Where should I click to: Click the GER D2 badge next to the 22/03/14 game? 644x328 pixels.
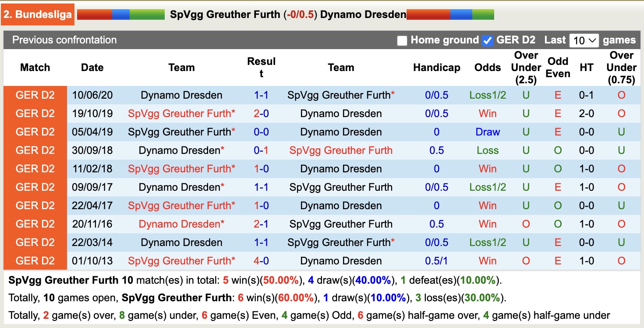point(35,242)
